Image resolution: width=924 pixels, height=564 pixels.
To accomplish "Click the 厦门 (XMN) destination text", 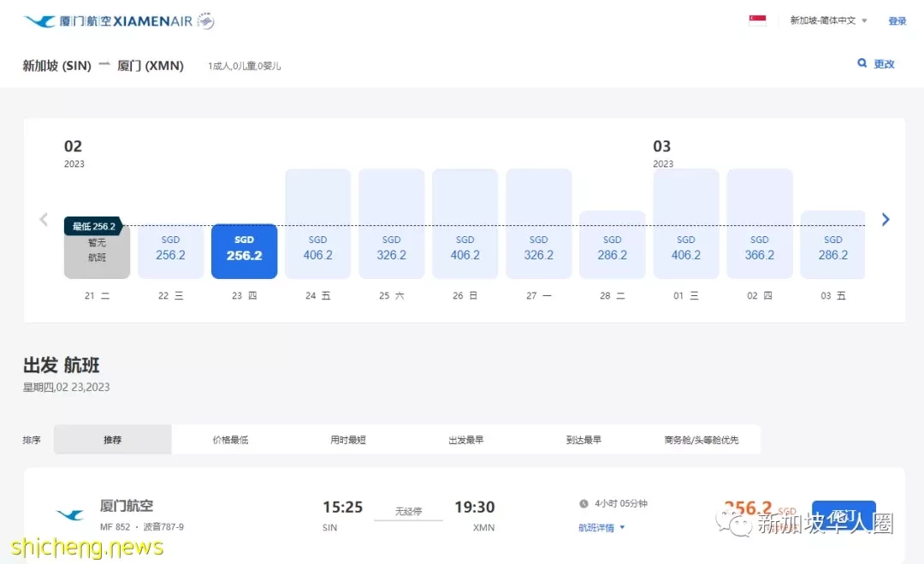I will 151,65.
